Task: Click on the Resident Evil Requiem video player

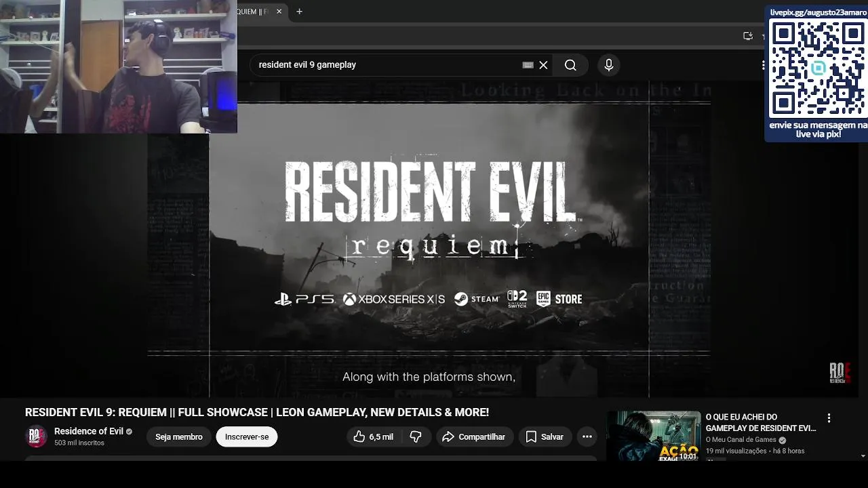Action: click(429, 239)
